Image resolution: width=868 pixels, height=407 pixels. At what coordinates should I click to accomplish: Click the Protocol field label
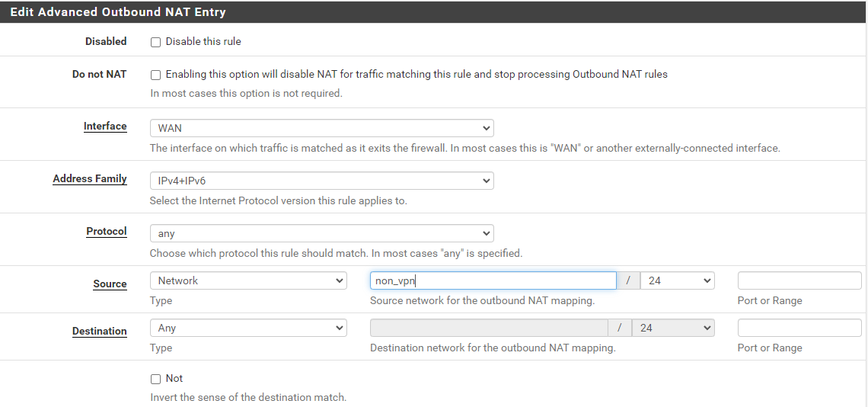[107, 232]
